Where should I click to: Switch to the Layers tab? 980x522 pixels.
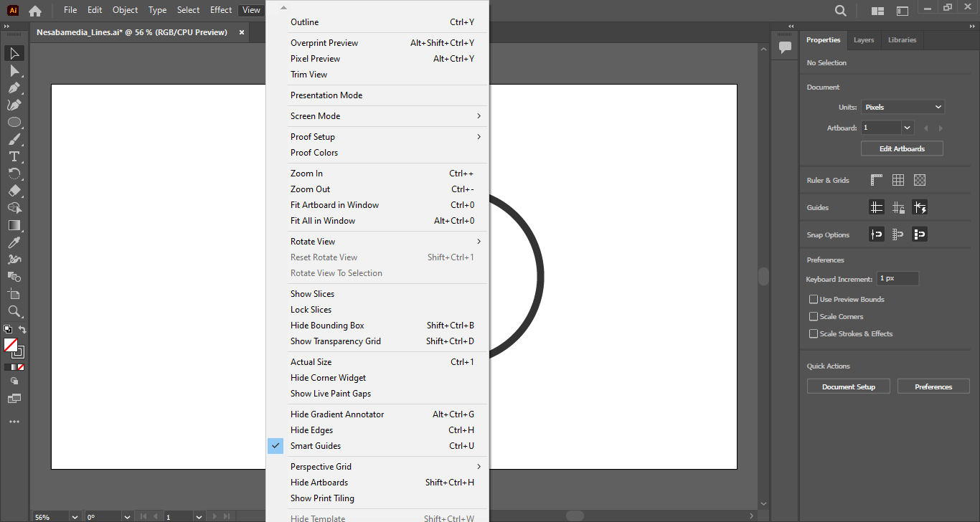[864, 40]
